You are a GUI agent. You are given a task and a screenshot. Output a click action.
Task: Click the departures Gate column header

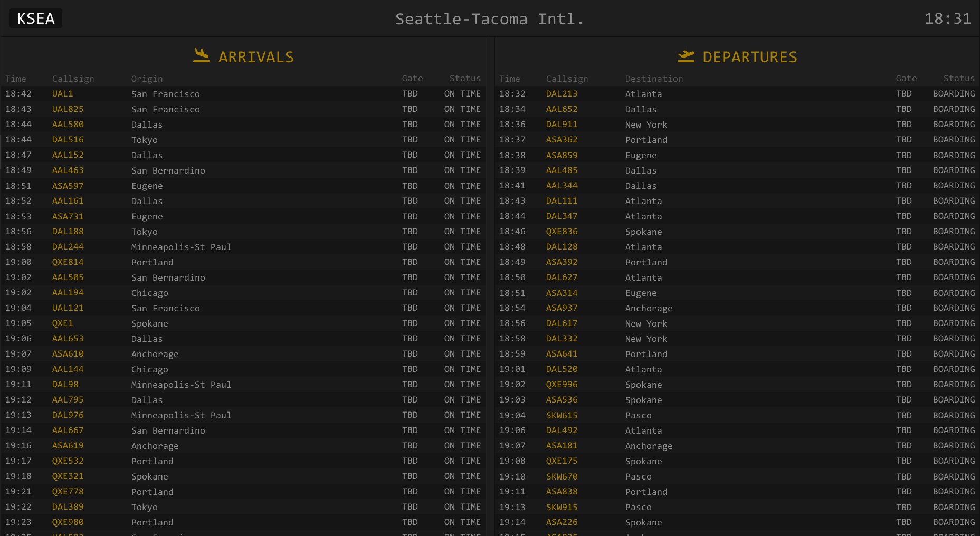[906, 79]
